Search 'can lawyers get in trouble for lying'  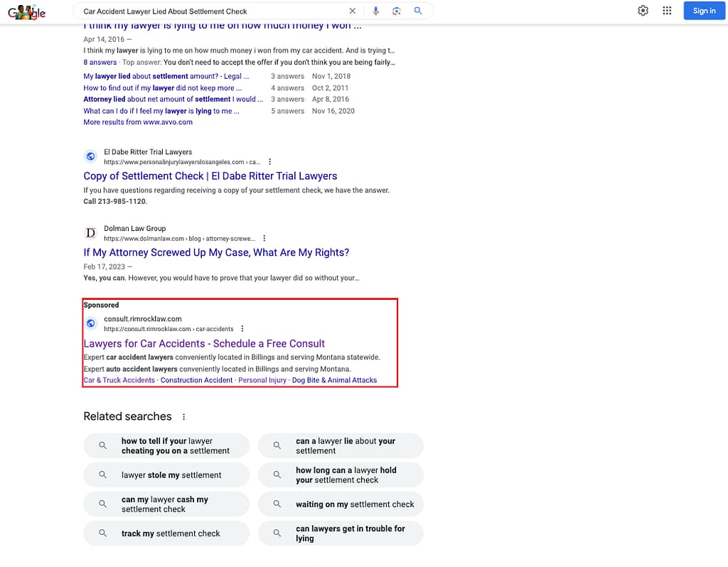[x=341, y=533]
